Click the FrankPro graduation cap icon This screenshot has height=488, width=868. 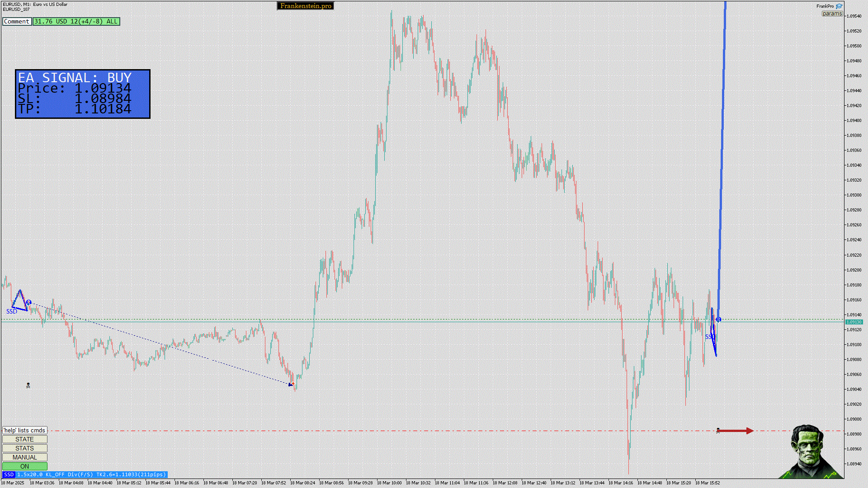839,6
